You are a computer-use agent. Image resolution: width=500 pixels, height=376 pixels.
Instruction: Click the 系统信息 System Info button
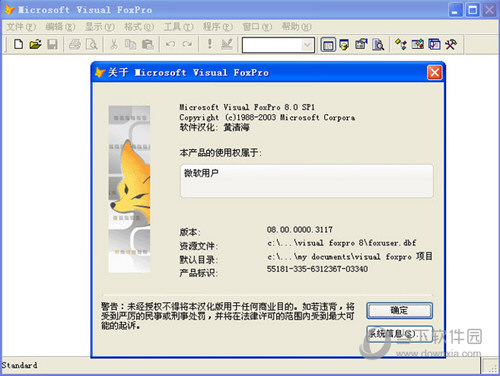400,333
